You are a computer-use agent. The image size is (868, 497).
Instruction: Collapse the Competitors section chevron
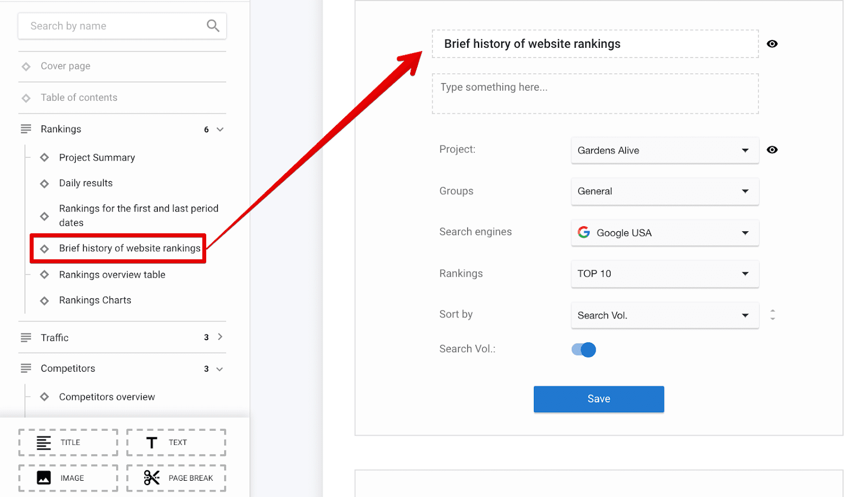(x=220, y=369)
